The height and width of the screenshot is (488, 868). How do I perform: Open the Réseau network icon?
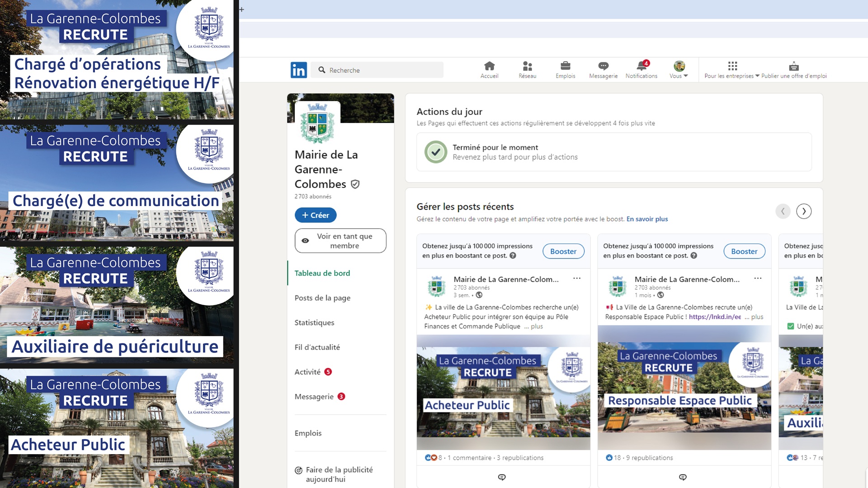(527, 66)
